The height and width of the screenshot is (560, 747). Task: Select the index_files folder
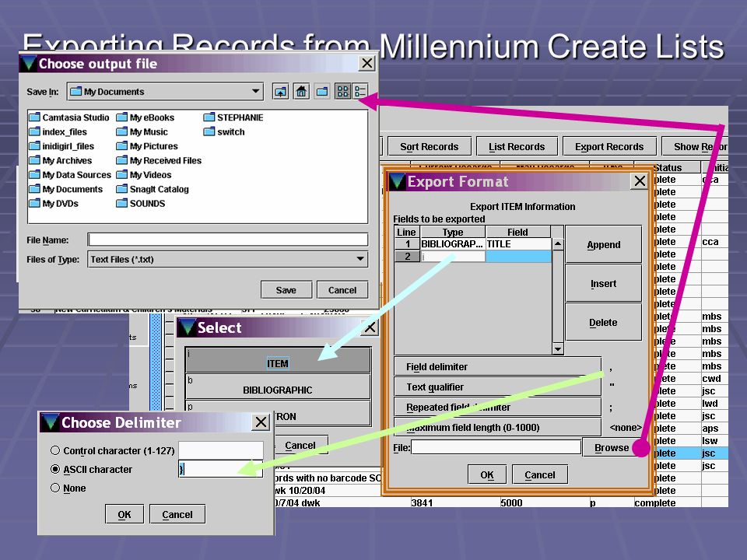click(x=58, y=132)
